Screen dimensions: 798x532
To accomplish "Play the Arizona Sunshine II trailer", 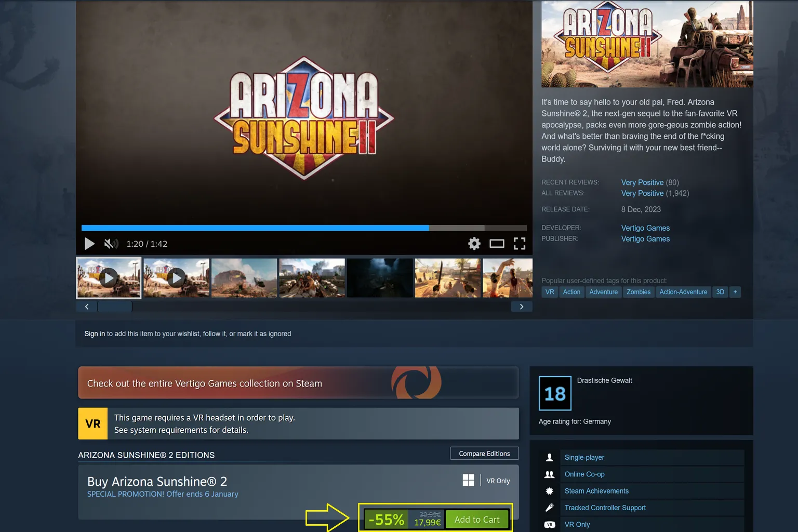I will click(x=89, y=244).
